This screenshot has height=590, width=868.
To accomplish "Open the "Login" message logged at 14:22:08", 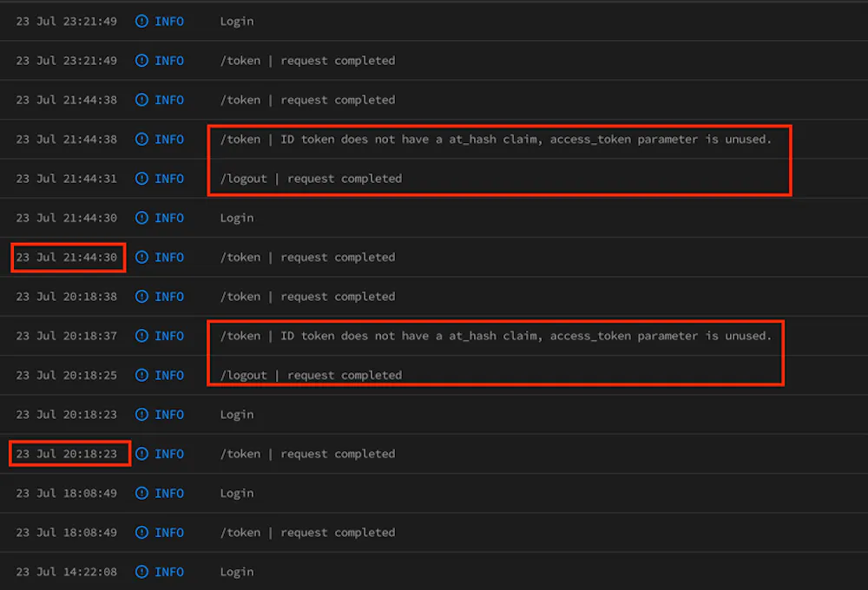I will [x=237, y=572].
